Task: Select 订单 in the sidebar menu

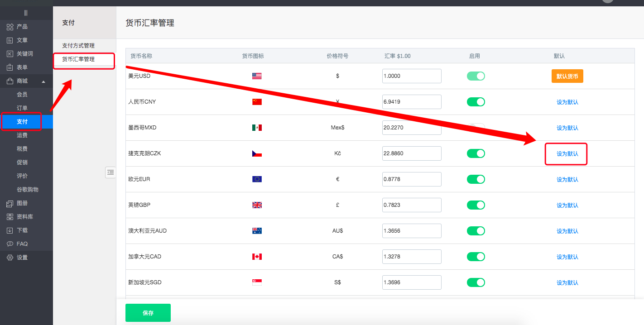Action: [22, 108]
